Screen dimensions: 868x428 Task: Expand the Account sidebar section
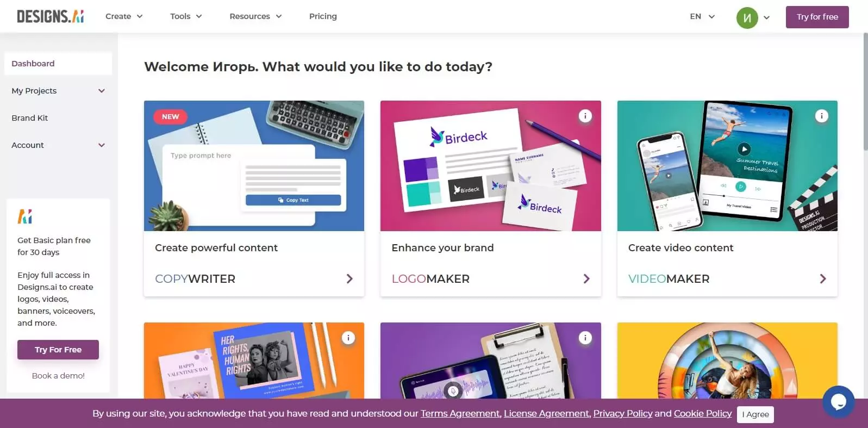(x=58, y=145)
